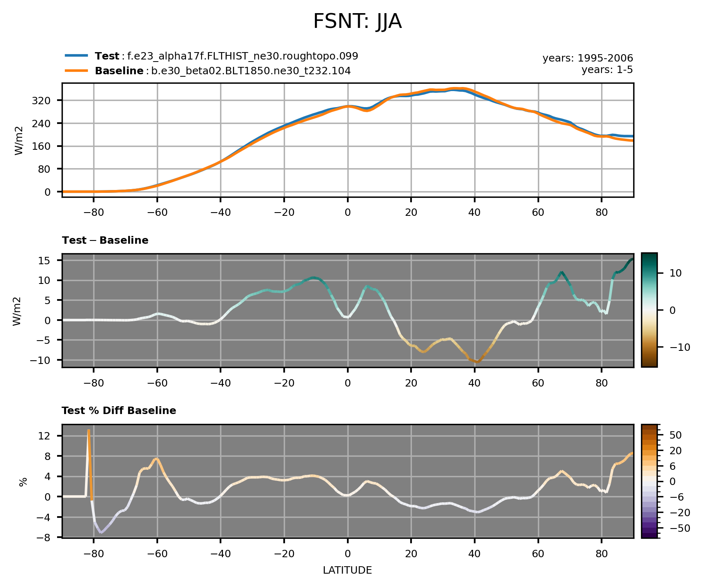Click the 'years: 1-5' text
The image size is (703, 588).
point(607,70)
